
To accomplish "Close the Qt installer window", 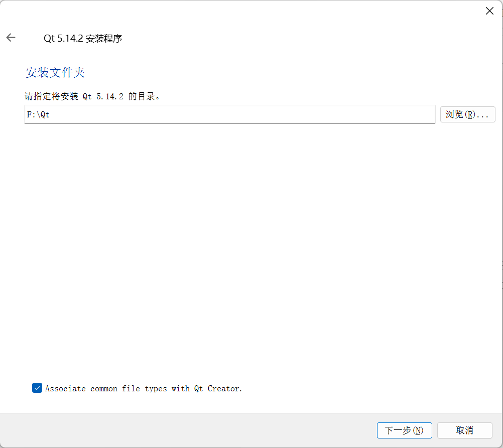I will 489,11.
